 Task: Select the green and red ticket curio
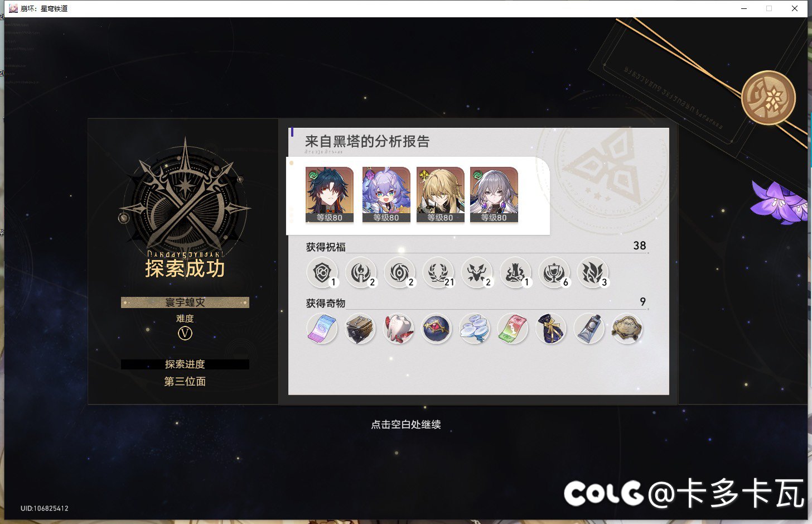[513, 329]
